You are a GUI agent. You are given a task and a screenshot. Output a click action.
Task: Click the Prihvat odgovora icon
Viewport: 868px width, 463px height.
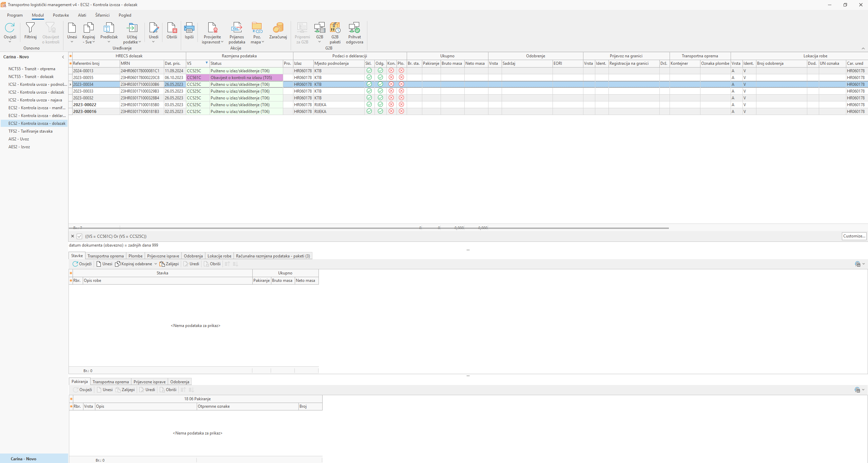coord(354,28)
